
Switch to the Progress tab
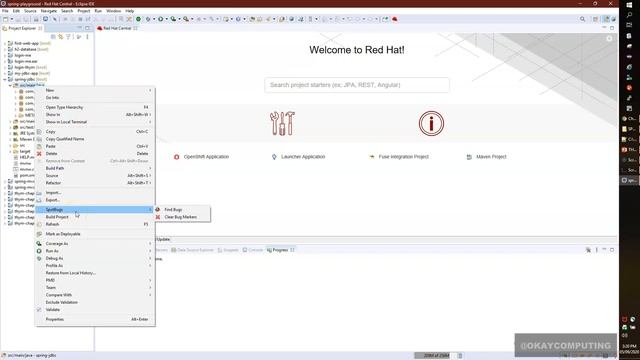(x=280, y=250)
